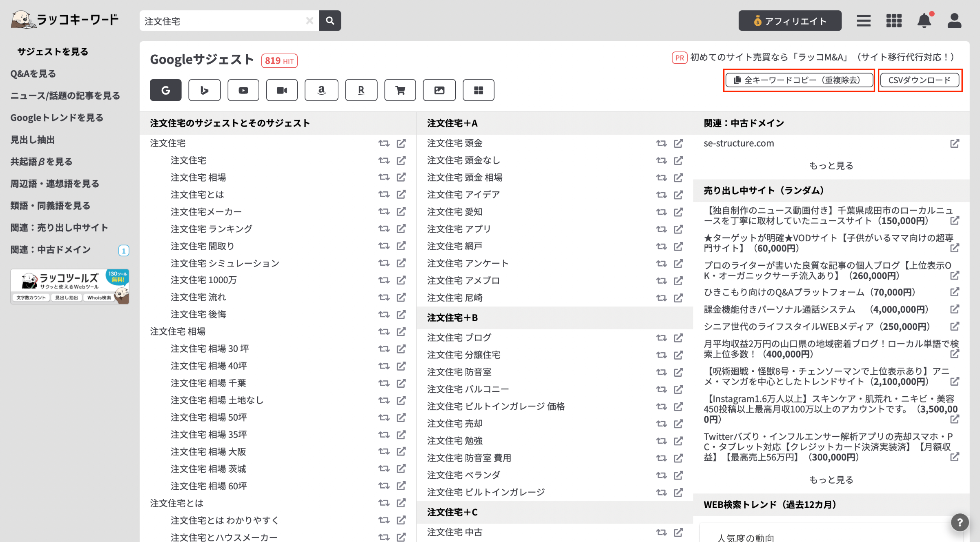The image size is (980, 542).
Task: Select the shopping cart suggest source icon
Action: pos(400,90)
